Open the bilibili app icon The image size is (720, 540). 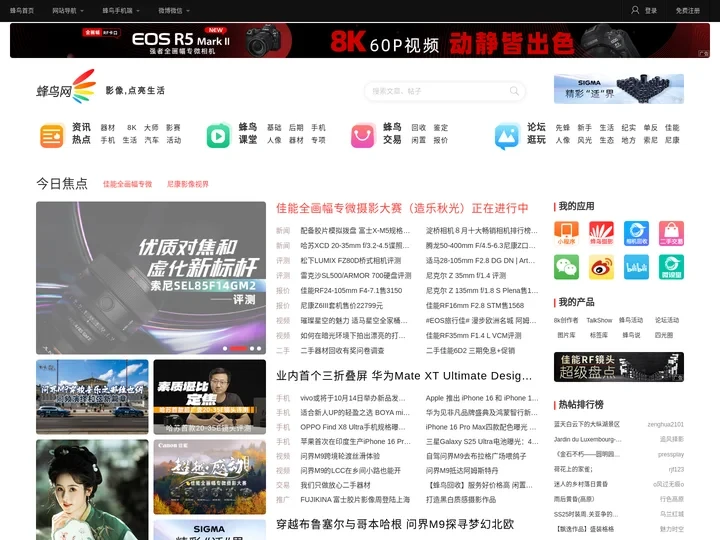click(636, 267)
